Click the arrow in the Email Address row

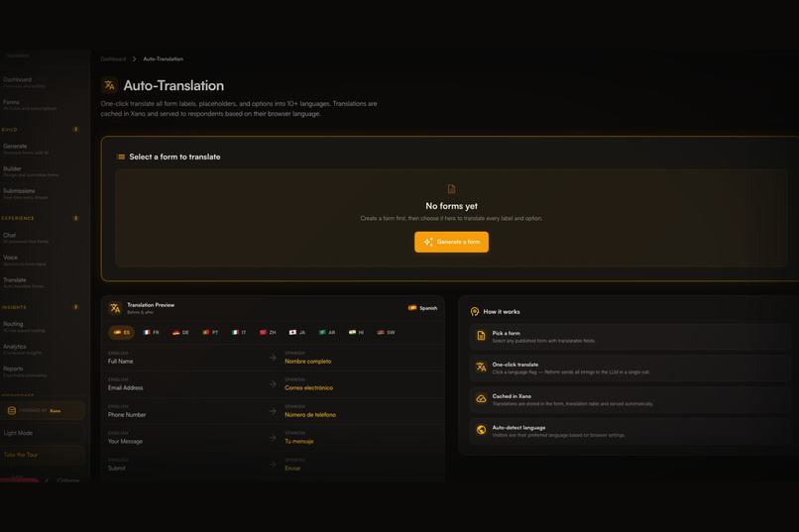click(x=274, y=383)
